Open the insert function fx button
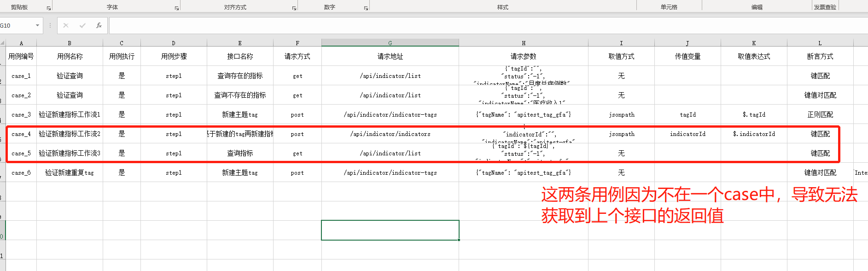 (99, 25)
